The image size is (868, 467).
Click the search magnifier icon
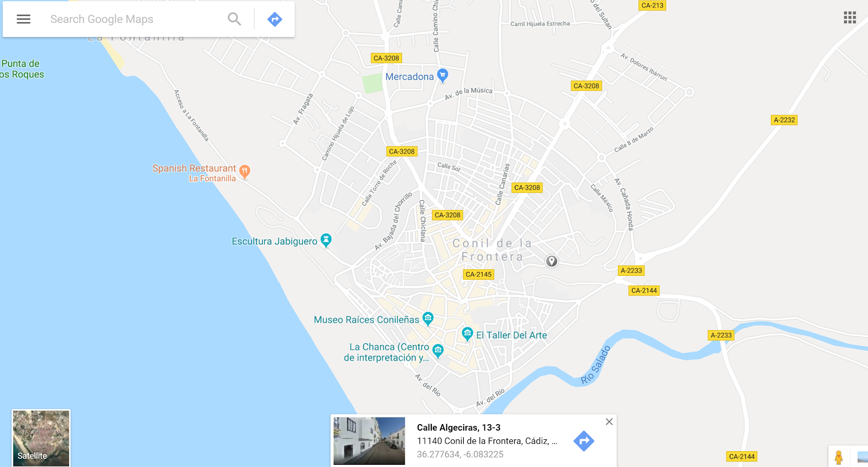tap(234, 19)
